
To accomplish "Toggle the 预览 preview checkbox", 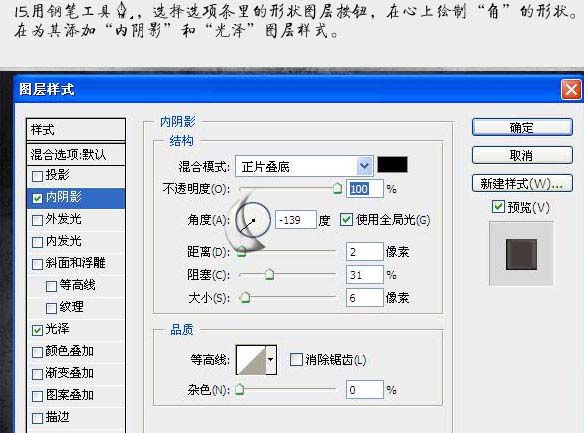I will pyautogui.click(x=498, y=207).
